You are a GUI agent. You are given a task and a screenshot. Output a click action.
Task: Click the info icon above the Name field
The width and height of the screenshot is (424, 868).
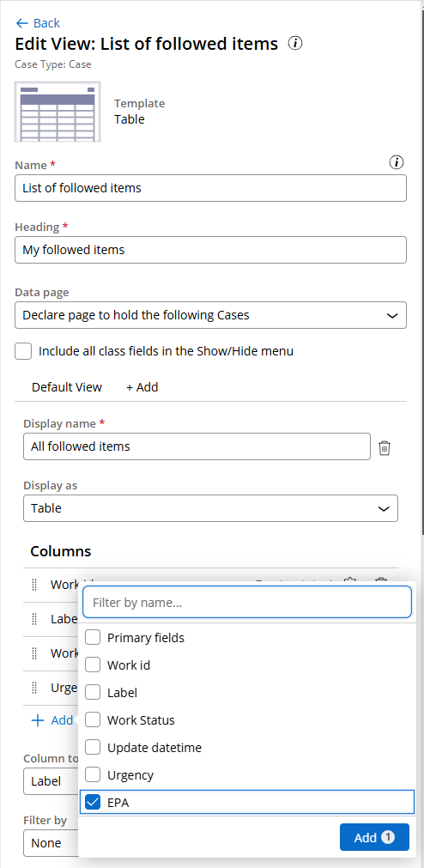(x=397, y=162)
